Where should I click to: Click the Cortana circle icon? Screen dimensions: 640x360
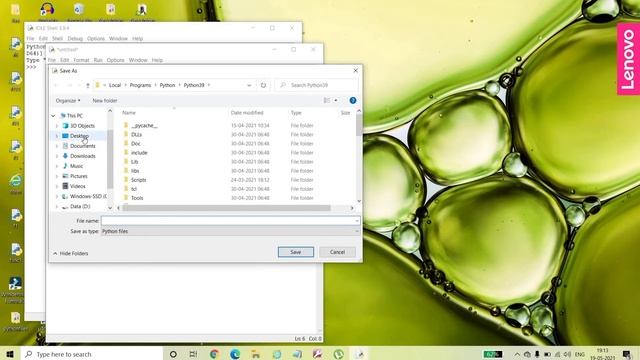click(173, 354)
